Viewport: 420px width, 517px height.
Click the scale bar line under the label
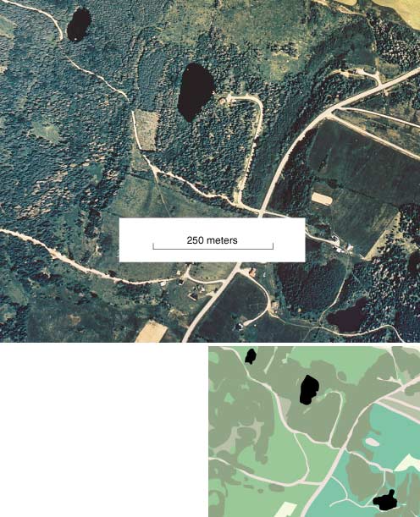coord(213,248)
